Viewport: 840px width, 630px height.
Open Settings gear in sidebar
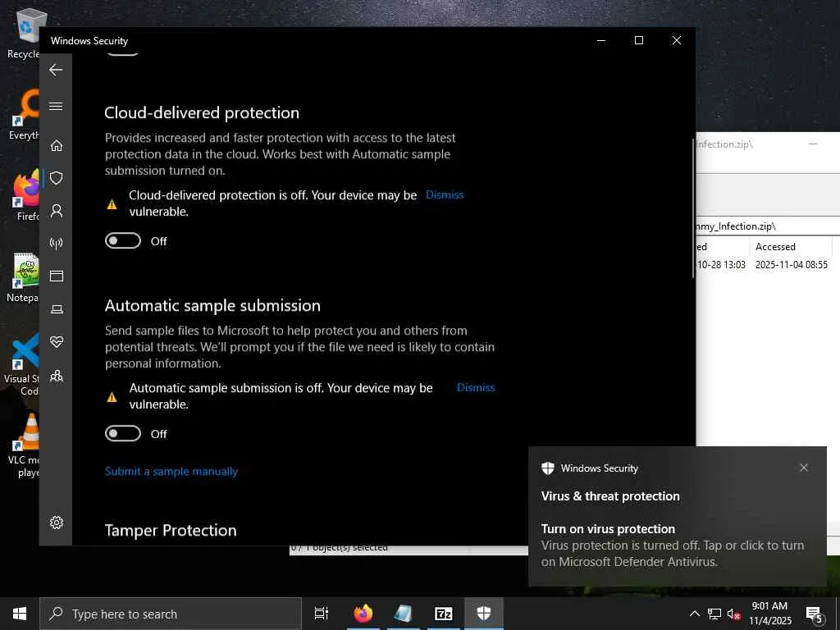pyautogui.click(x=57, y=523)
